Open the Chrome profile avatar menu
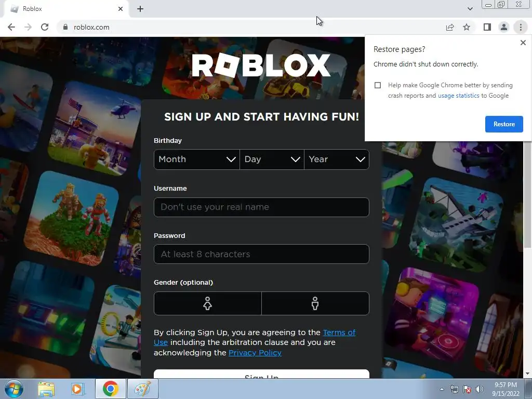 coord(504,27)
